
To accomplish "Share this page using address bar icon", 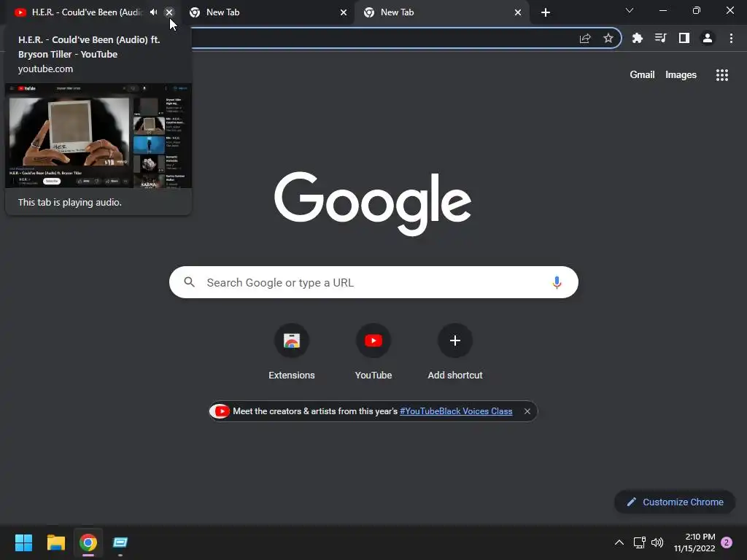I will click(585, 39).
